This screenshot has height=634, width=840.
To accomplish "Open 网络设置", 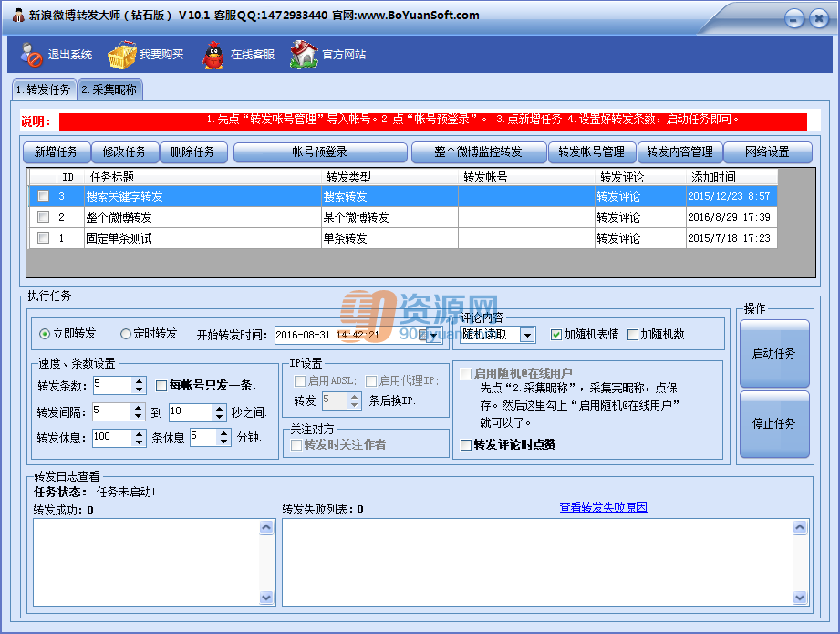I will 767,152.
